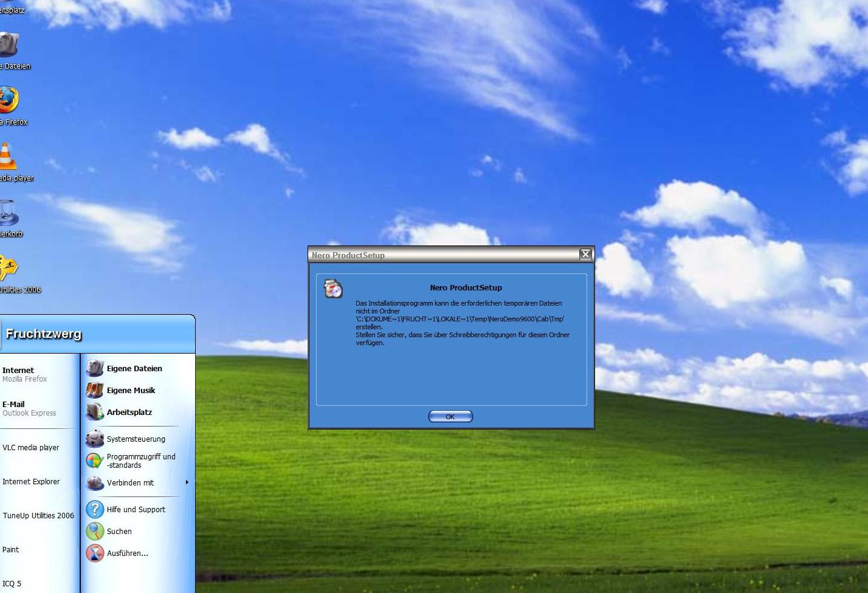Select the TuneUp Utilities 2006 desktop icon
The width and height of the screenshot is (868, 593).
[9, 268]
